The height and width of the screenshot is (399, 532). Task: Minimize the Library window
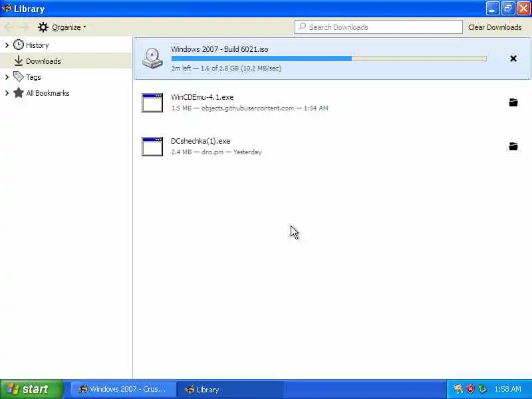click(492, 9)
